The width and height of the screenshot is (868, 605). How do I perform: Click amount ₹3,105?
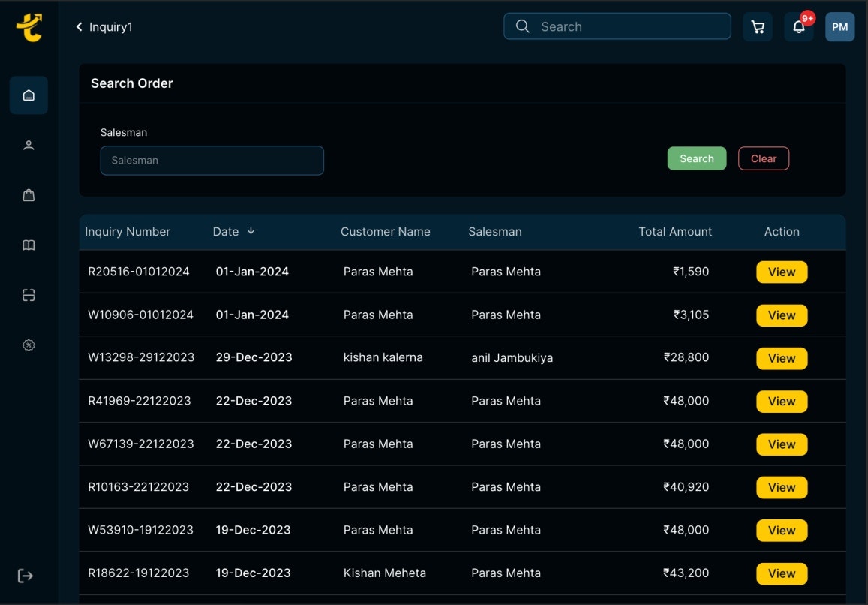click(x=691, y=315)
